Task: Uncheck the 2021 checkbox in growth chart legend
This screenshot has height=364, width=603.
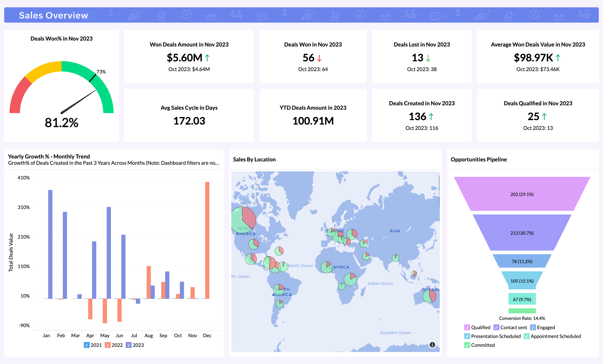Action: point(87,345)
